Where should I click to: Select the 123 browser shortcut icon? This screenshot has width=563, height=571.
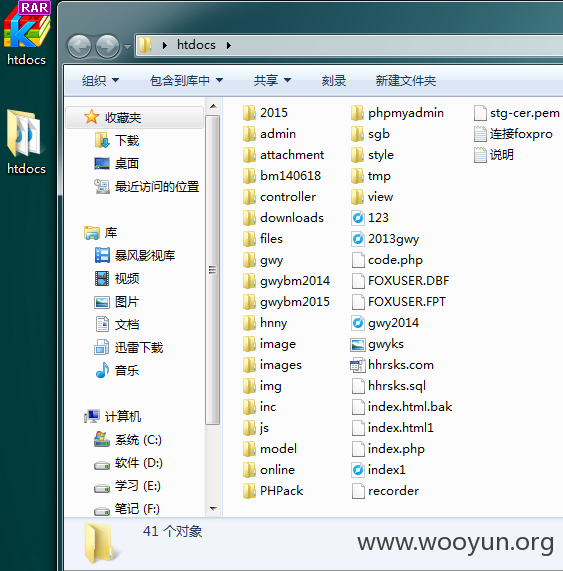click(358, 218)
